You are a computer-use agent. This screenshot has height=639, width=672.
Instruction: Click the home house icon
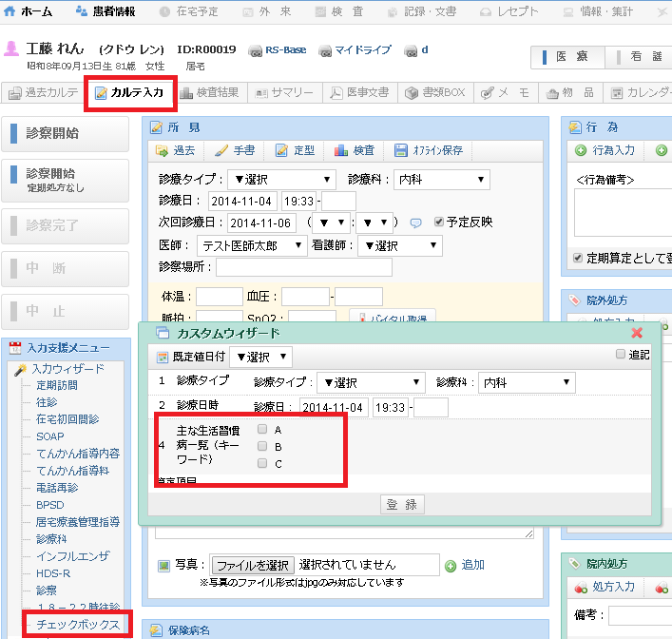pos(10,11)
